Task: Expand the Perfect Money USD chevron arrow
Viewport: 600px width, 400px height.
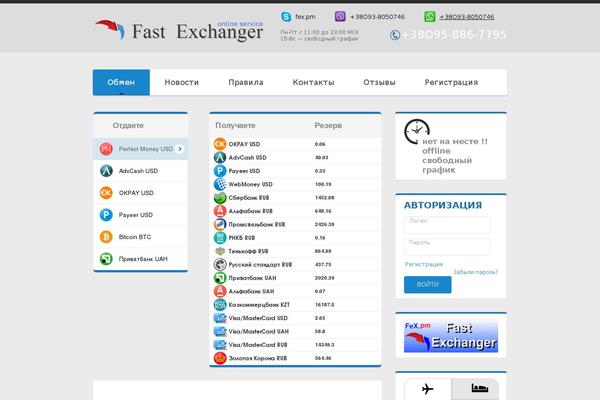Action: [x=180, y=149]
